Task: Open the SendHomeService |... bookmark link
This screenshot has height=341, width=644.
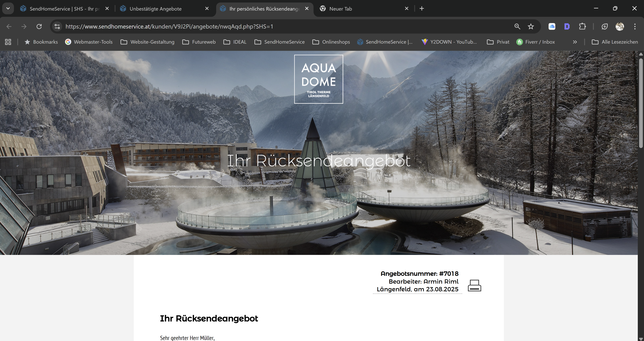Action: (385, 42)
